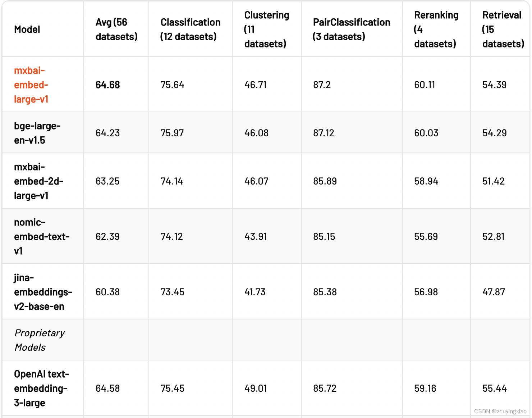
Task: Click the CSDN @zhuyingxiao watermark
Action: point(500,411)
